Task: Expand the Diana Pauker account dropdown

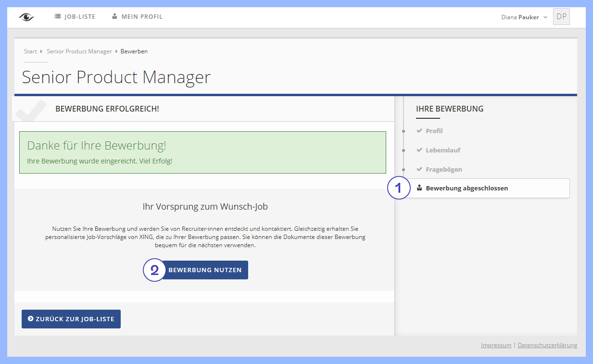Action: [x=524, y=17]
